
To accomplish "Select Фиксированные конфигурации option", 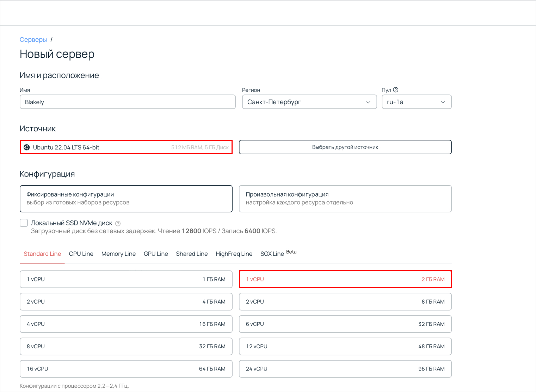I will (x=126, y=199).
